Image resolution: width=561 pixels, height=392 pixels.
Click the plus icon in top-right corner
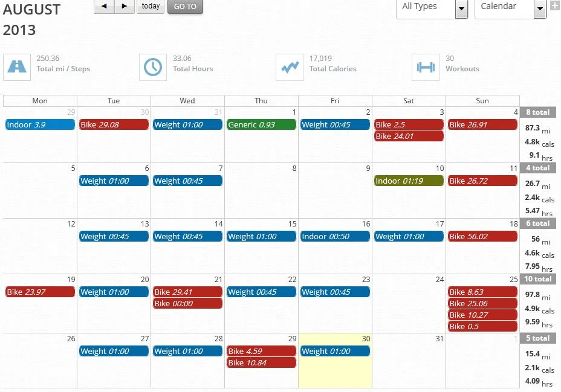pos(555,5)
